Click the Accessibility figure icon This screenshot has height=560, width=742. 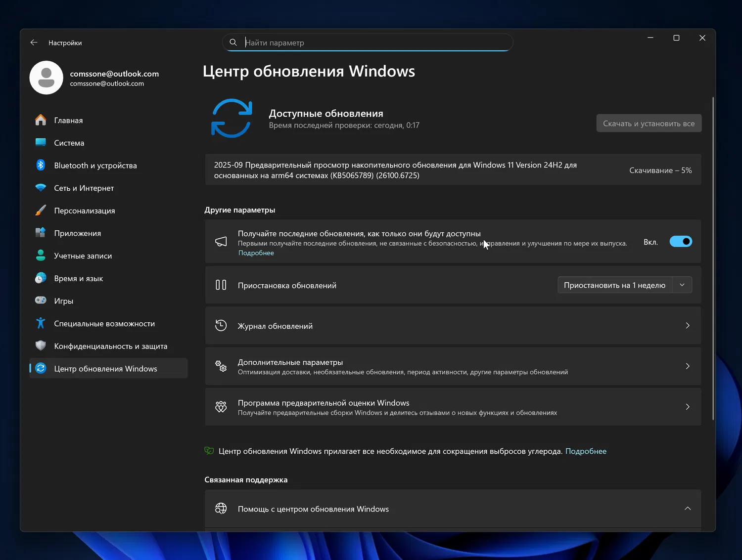click(41, 323)
